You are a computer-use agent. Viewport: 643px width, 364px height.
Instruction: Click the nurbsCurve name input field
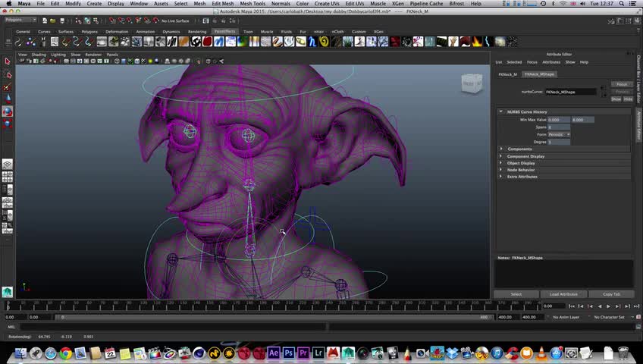570,93
